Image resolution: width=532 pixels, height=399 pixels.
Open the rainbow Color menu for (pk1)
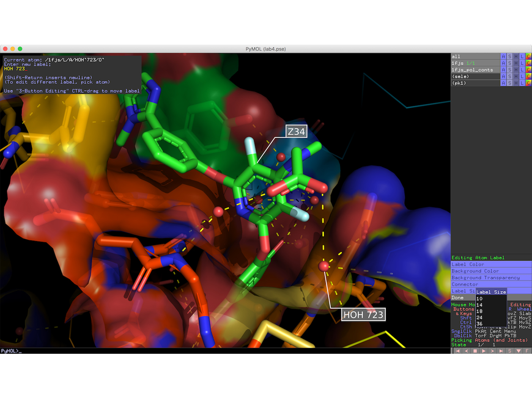[528, 83]
